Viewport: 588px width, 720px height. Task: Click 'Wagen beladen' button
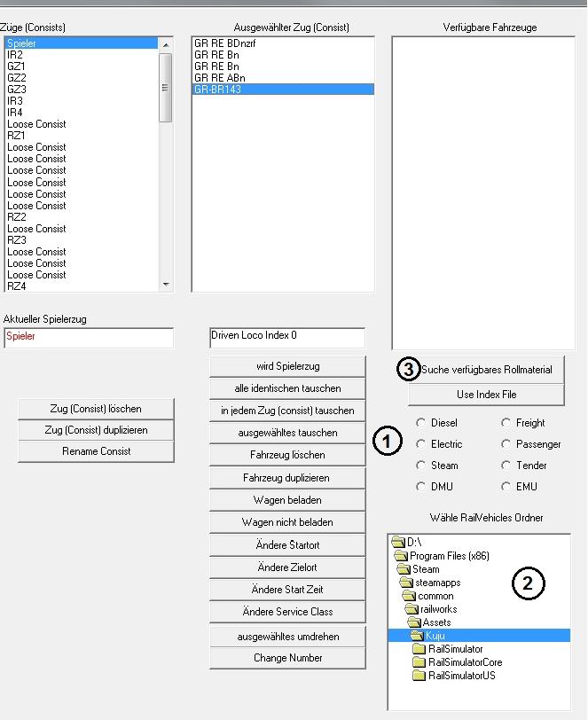[x=287, y=500]
